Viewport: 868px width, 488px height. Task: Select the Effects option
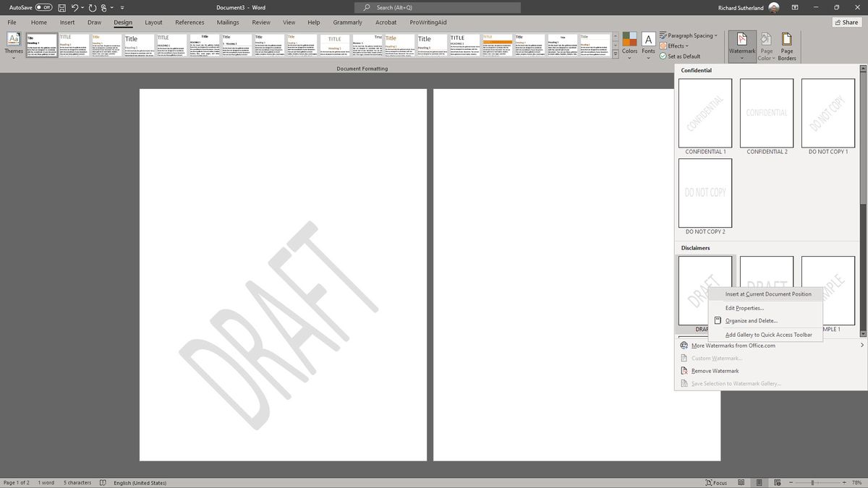pyautogui.click(x=675, y=46)
